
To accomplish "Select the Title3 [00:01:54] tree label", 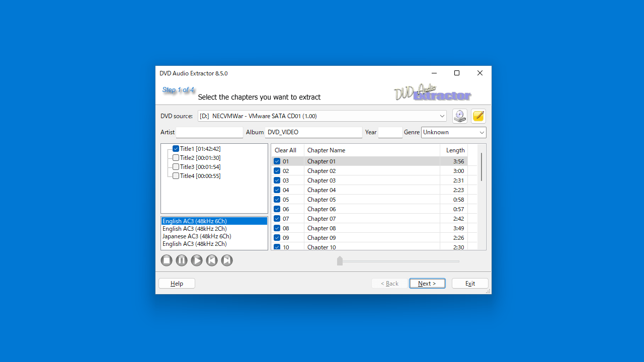I will pos(200,167).
